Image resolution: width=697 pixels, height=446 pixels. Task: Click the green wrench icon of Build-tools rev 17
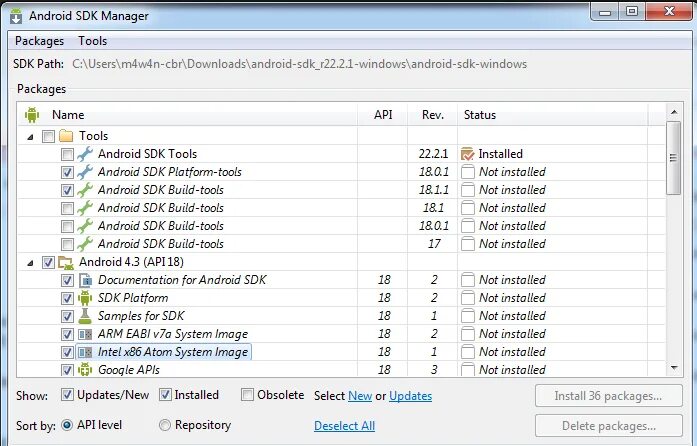(84, 244)
